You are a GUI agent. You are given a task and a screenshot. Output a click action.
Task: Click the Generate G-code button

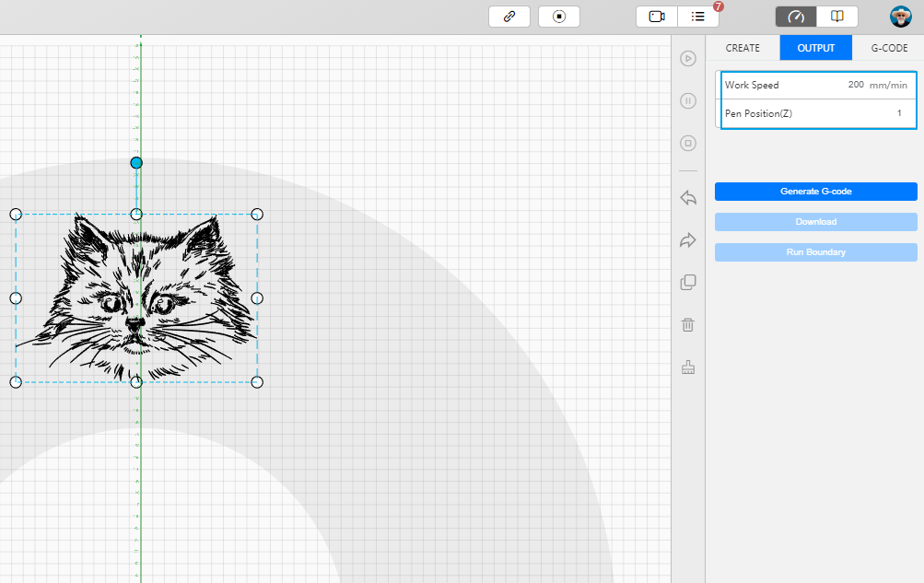(815, 192)
